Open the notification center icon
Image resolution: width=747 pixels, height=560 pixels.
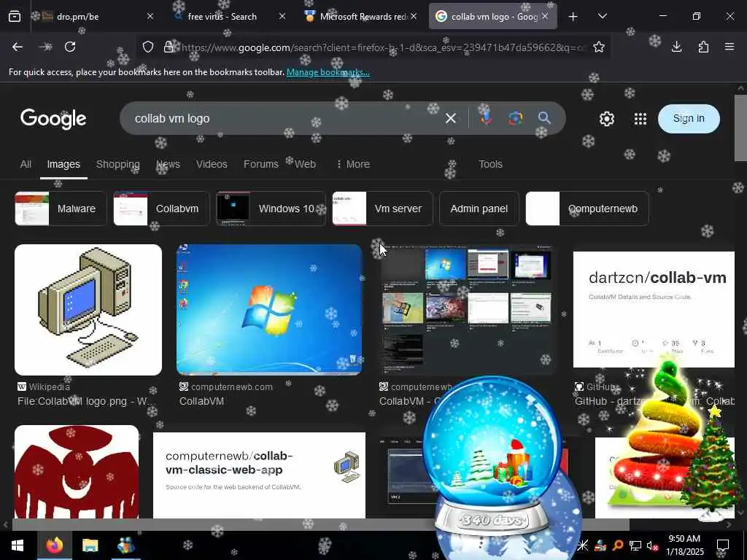(723, 545)
